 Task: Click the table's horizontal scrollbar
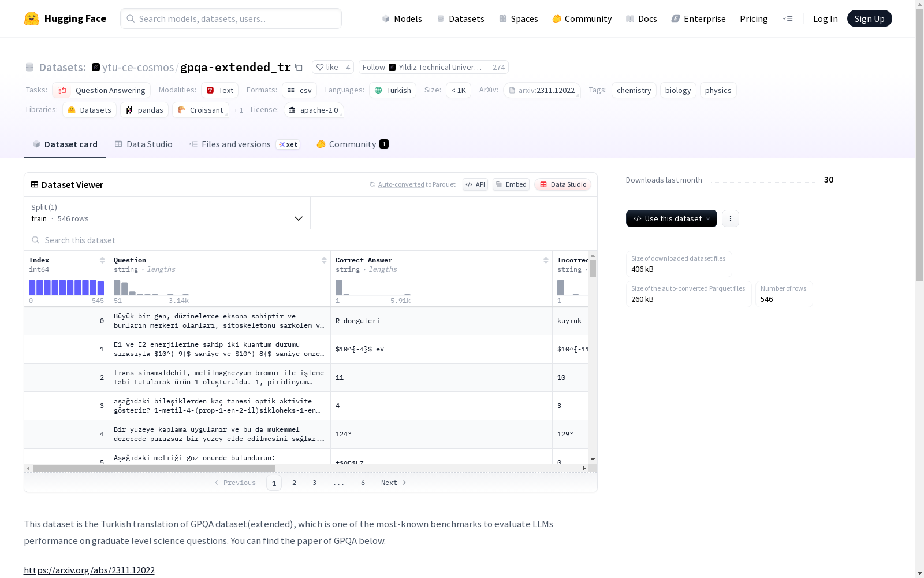tap(154, 468)
